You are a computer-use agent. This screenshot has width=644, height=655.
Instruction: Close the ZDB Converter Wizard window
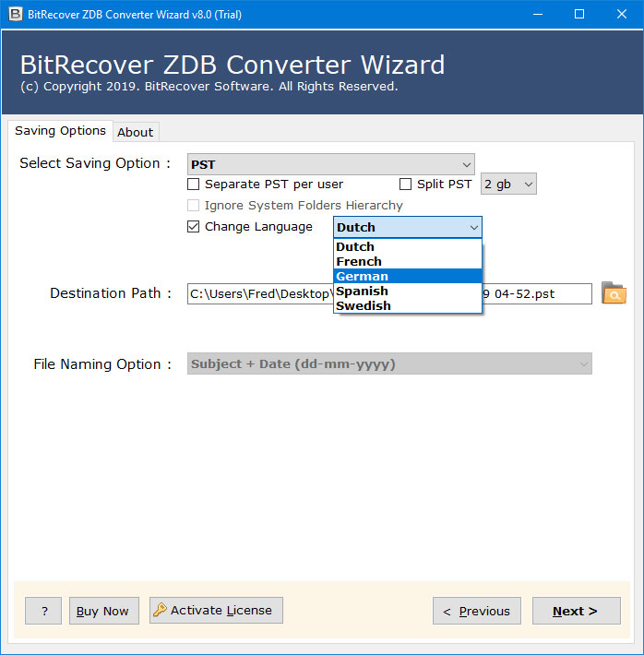click(x=622, y=14)
